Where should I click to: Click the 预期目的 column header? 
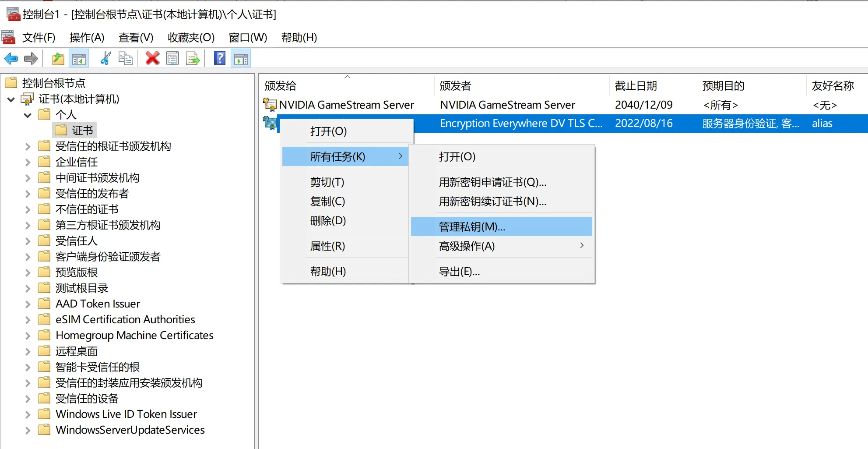click(x=751, y=85)
